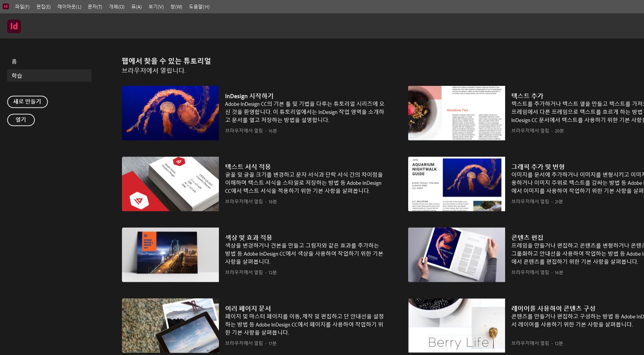This screenshot has height=355, width=644.
Task: Open the jellyfish thumbnail for InDesign 시작하기
Action: (x=170, y=113)
